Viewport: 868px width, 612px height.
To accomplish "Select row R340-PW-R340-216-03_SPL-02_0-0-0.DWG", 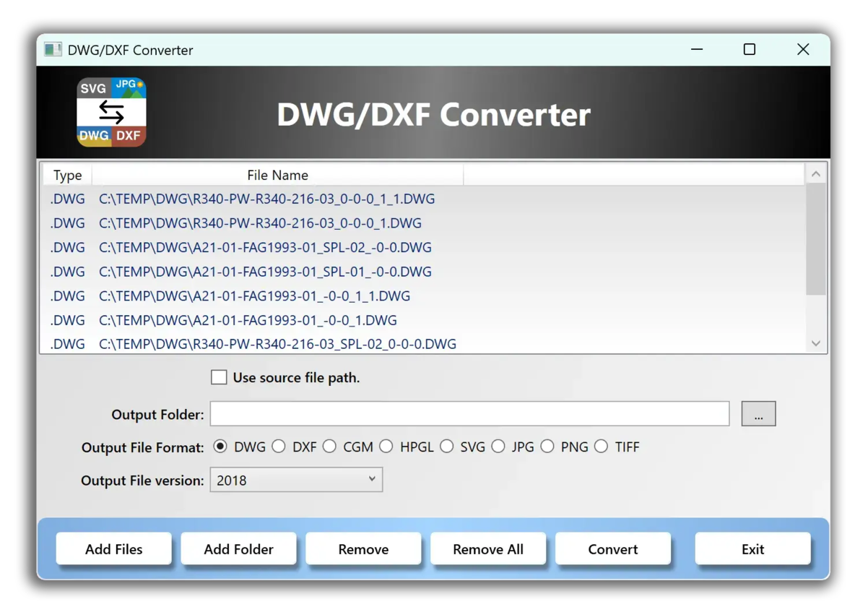I will coord(423,343).
